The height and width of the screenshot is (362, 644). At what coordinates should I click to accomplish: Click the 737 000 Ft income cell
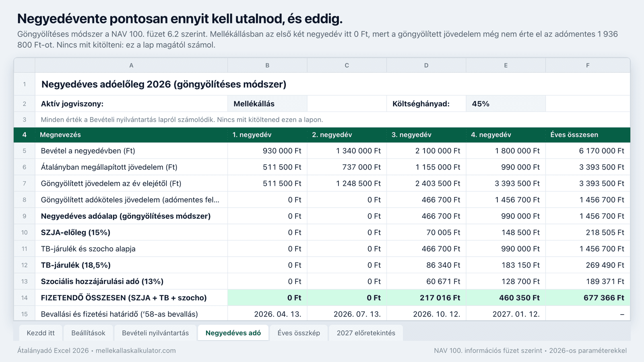[x=347, y=167]
